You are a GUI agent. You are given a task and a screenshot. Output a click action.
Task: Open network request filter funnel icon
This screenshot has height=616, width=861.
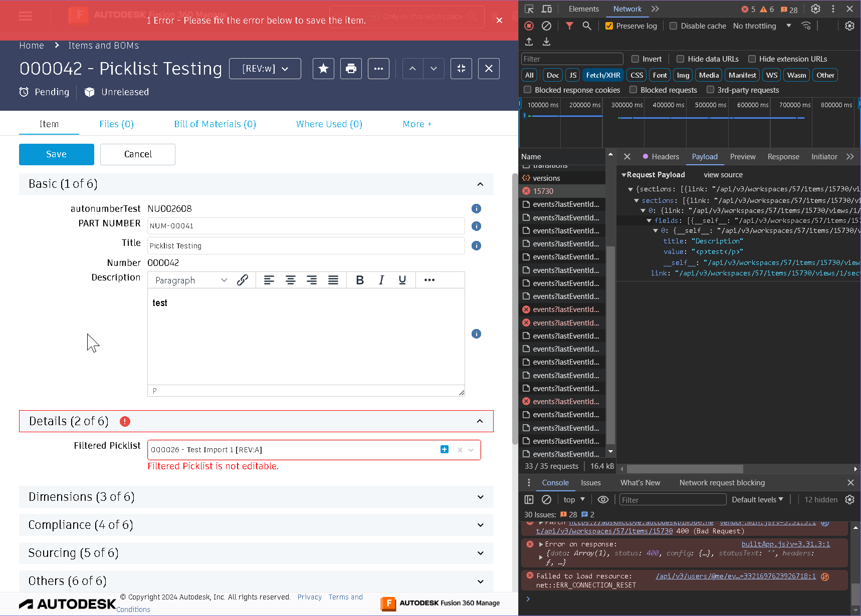coord(569,26)
